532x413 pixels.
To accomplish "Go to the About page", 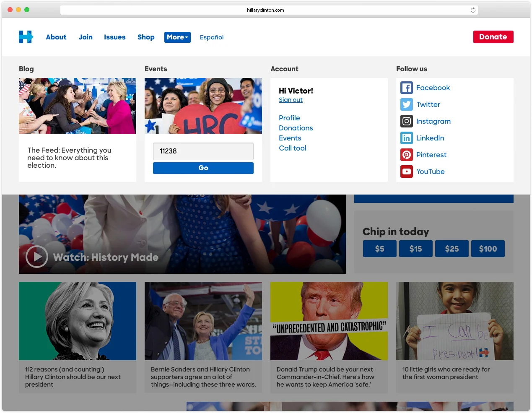I will 56,37.
